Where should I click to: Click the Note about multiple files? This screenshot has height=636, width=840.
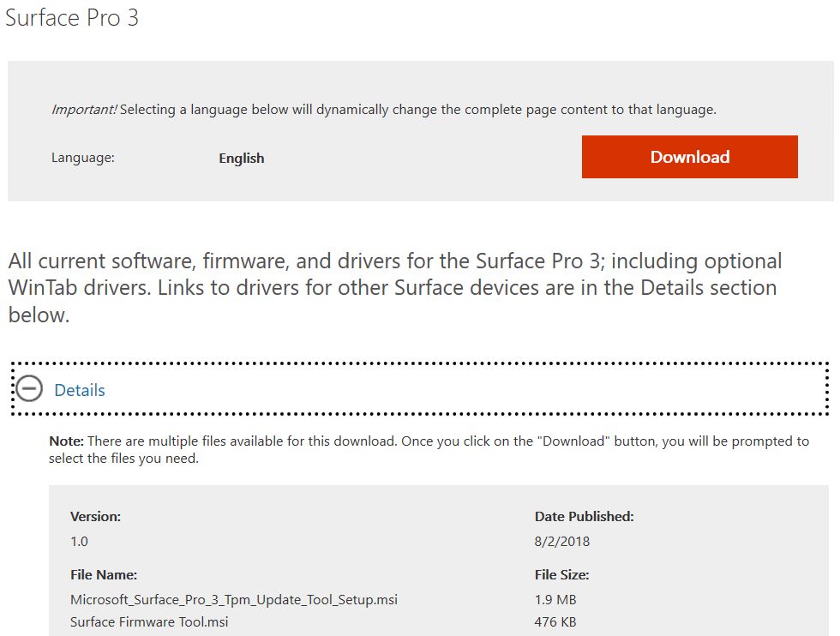pyautogui.click(x=429, y=449)
